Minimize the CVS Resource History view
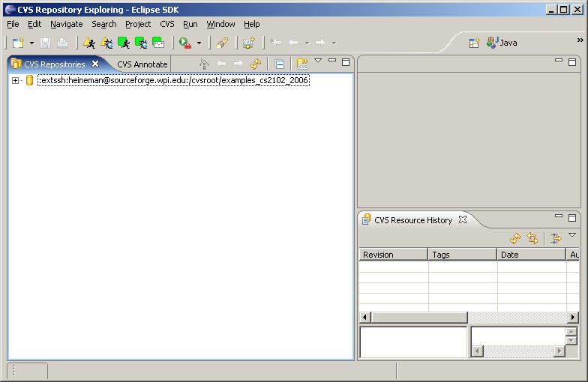Screen dimensions: 588x382 coord(558,216)
